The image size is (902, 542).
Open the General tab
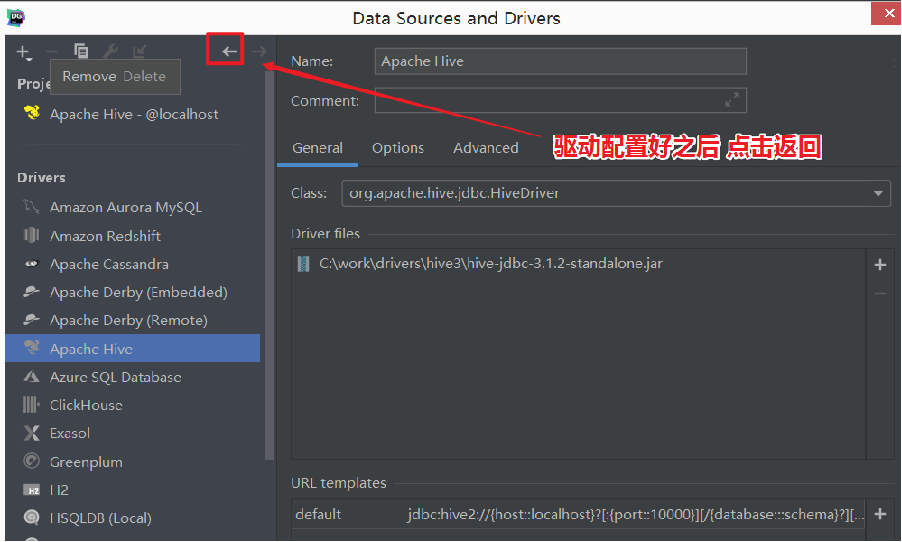[317, 148]
